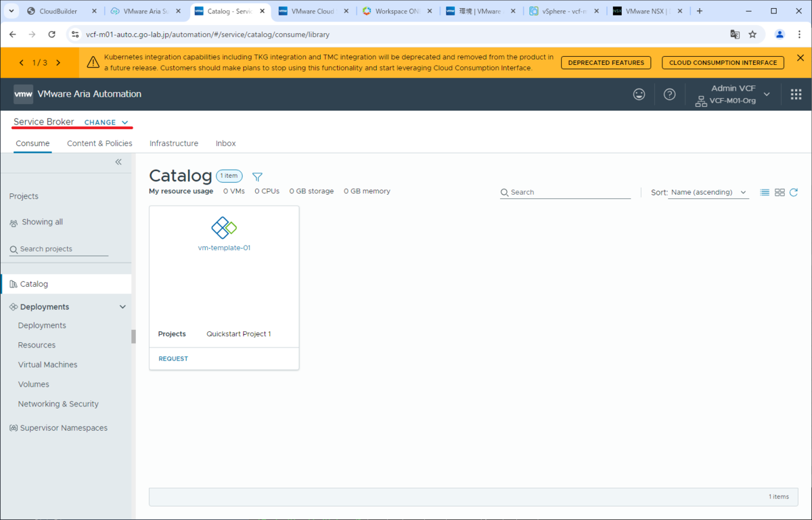Select the Consume tab
Viewport: 812px width, 520px height.
32,143
